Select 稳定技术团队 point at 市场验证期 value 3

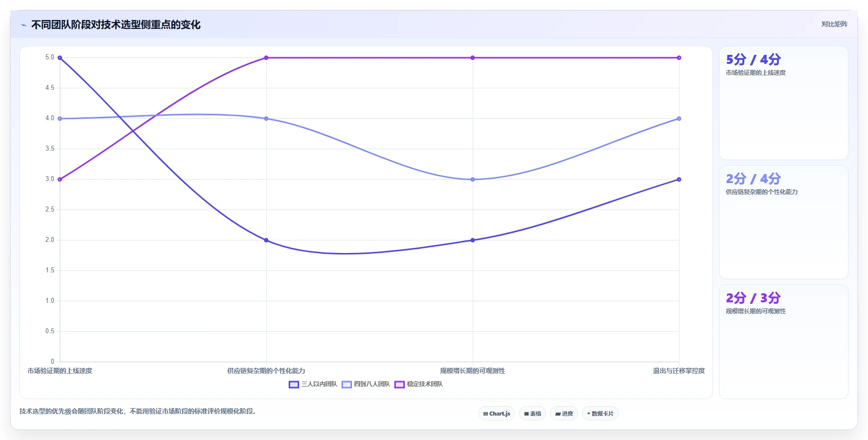tap(60, 180)
